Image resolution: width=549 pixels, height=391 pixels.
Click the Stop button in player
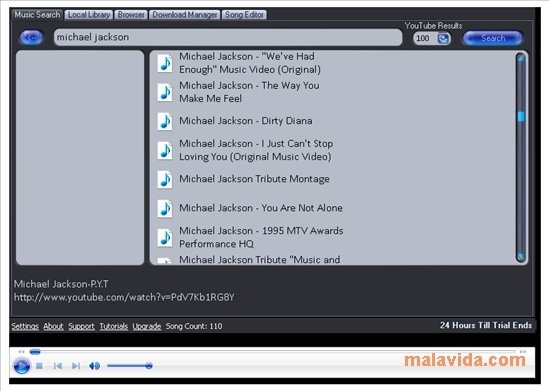[x=39, y=366]
